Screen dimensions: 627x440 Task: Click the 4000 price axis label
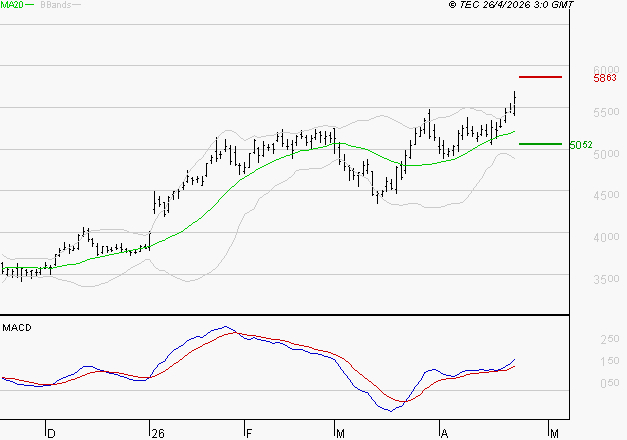(606, 237)
